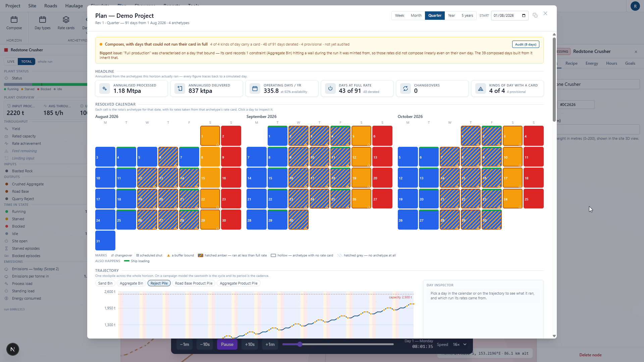Screen dimensions: 644x362
Task: Skip forward one minute with +1m
Action: point(270,344)
